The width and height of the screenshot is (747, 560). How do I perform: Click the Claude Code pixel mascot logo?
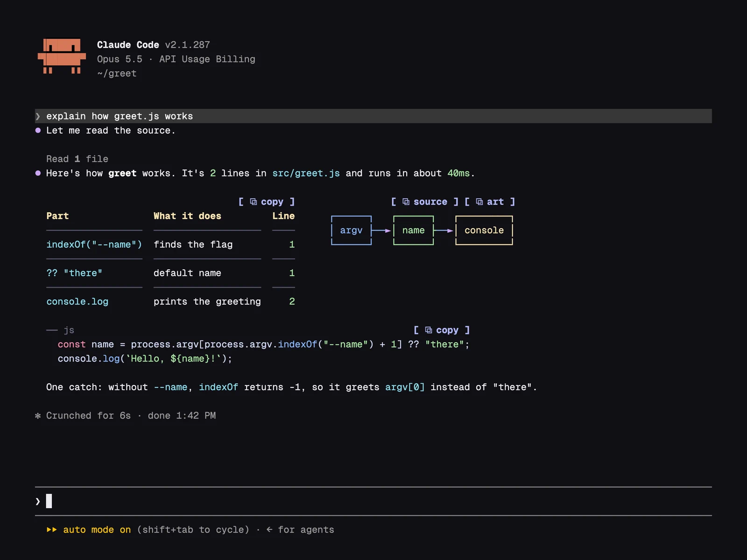point(62,56)
